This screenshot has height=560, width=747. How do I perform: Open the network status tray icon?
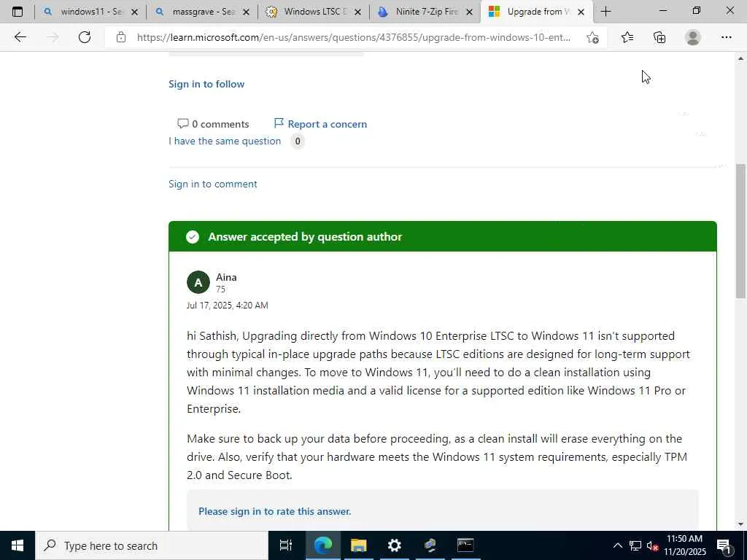tap(635, 545)
